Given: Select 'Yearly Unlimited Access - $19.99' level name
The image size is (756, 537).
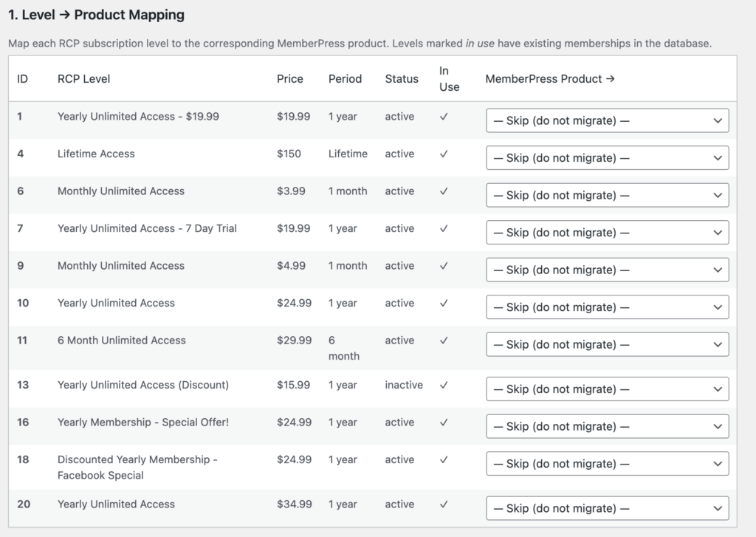Looking at the screenshot, I should (138, 116).
